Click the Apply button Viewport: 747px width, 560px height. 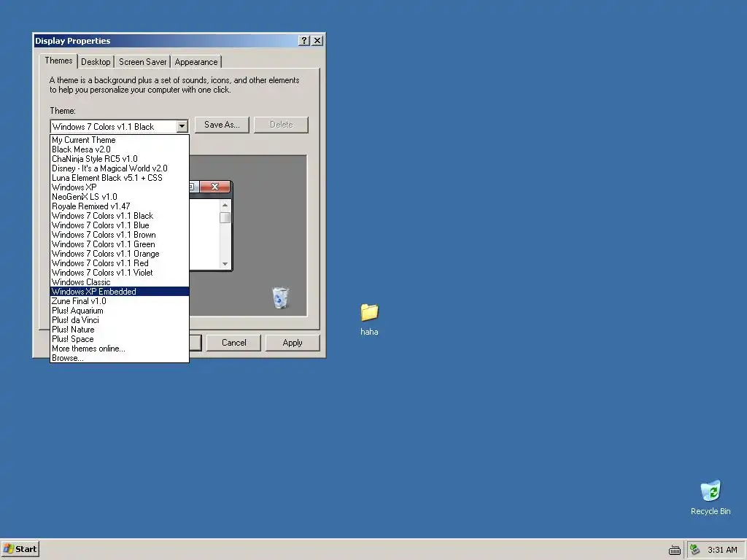click(x=293, y=343)
